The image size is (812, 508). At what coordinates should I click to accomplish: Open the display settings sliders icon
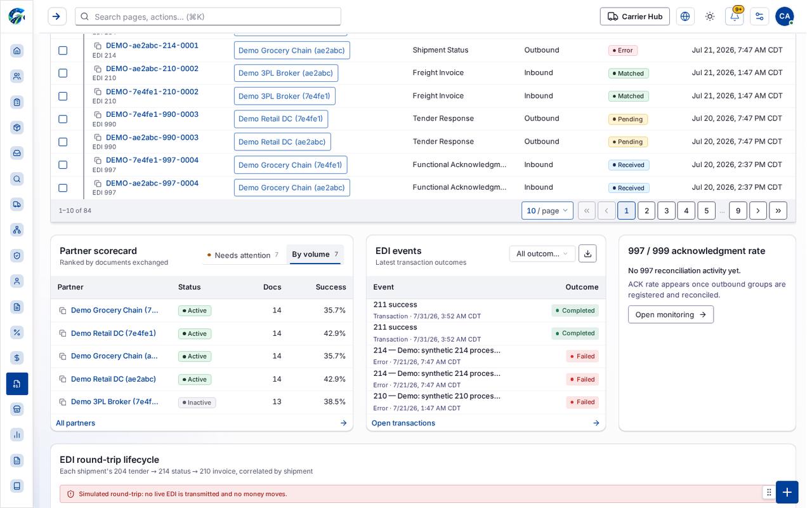[x=759, y=17]
